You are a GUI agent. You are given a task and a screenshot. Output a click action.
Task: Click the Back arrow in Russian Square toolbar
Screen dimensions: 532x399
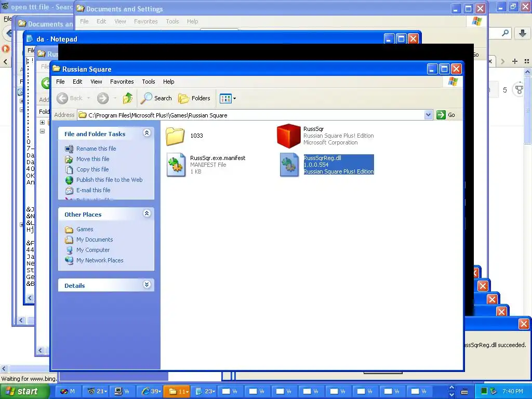pos(62,98)
